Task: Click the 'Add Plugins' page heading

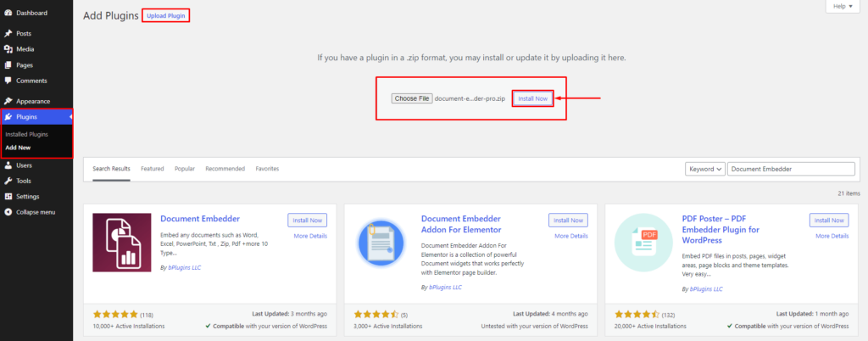Action: pos(111,15)
